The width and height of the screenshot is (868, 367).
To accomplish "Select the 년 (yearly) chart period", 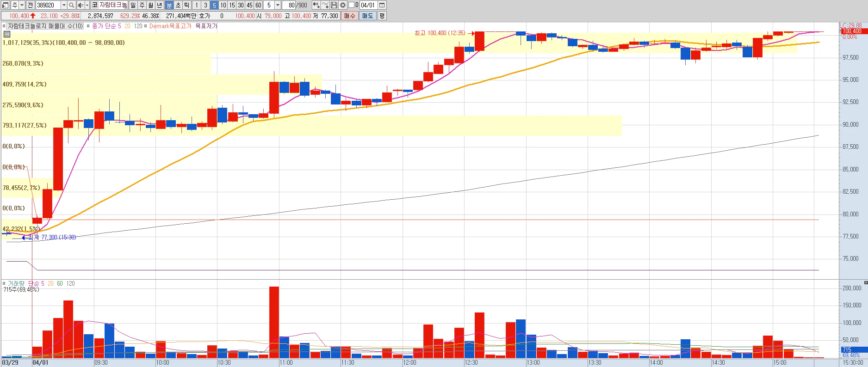I will [160, 5].
